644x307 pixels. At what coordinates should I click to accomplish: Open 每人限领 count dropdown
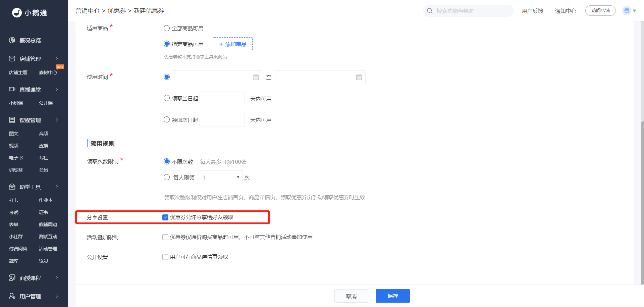(220, 177)
